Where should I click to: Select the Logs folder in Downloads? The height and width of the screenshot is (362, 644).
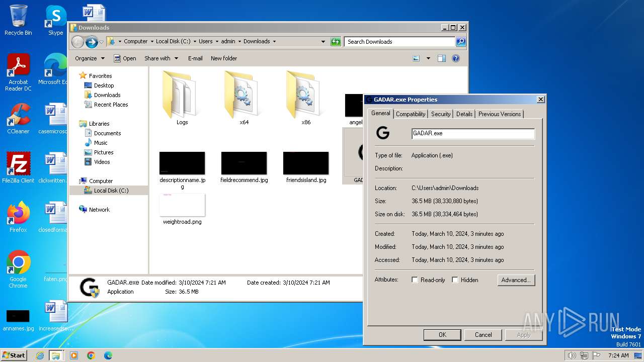pos(182,98)
